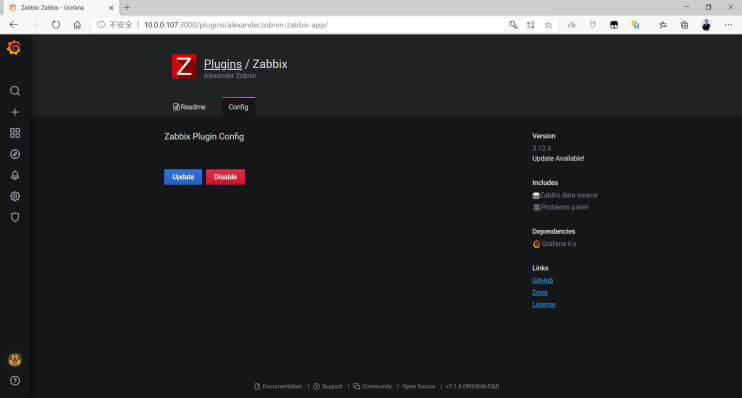Open Support footer link
742x398 pixels.
(328, 386)
